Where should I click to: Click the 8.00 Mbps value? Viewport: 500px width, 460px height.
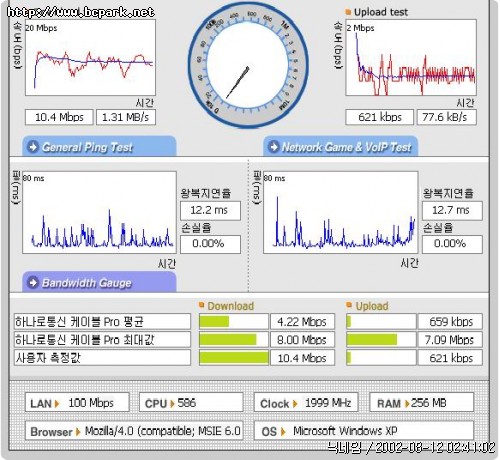302,339
